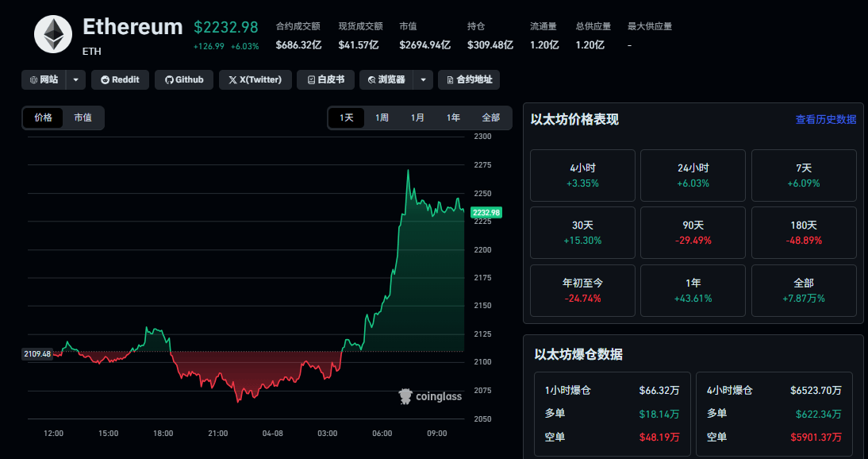Viewport: 868px width, 459px height.
Task: Open the X(Twitter) profile link
Action: (x=255, y=79)
